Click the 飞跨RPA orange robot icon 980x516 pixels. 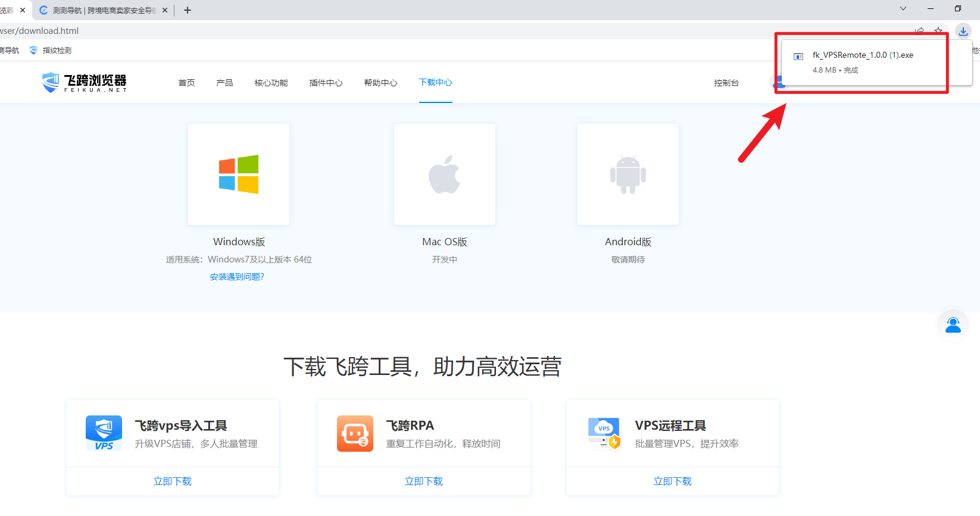tap(355, 433)
